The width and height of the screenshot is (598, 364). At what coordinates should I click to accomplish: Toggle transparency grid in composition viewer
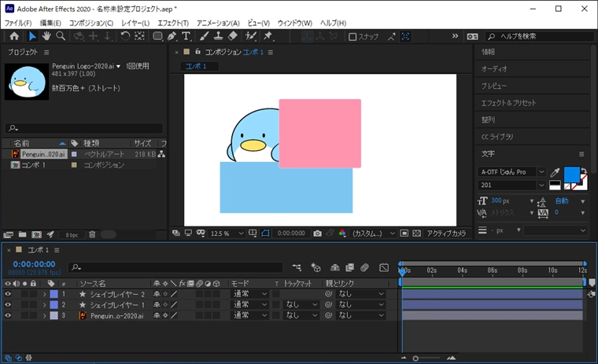417,233
